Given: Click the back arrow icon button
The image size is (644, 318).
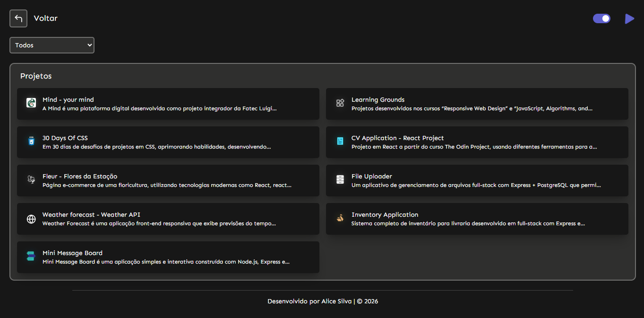Looking at the screenshot, I should point(18,18).
